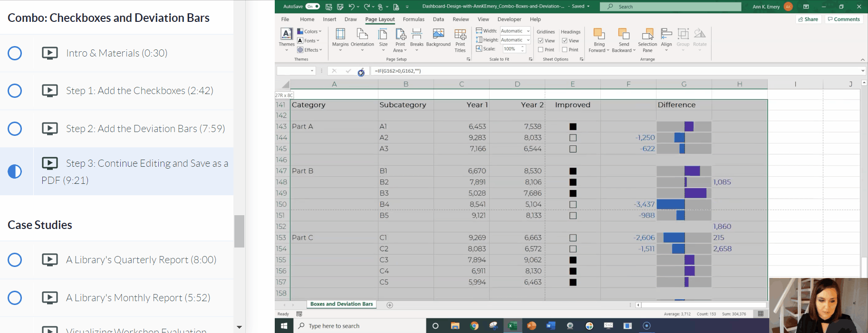
Task: Open the Themes gallery button
Action: click(286, 39)
